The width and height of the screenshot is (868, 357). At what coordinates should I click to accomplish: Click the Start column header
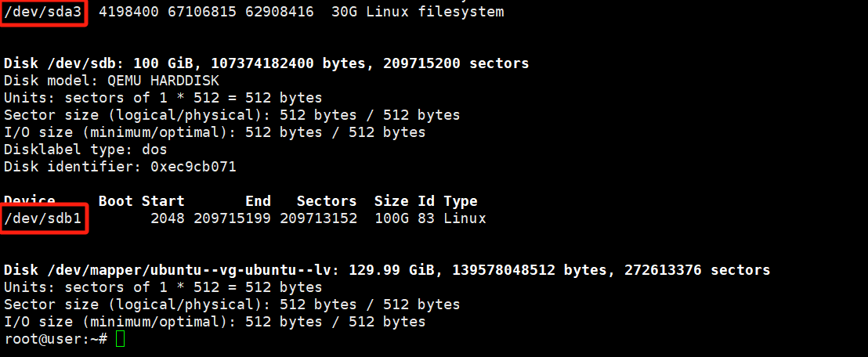pos(163,201)
